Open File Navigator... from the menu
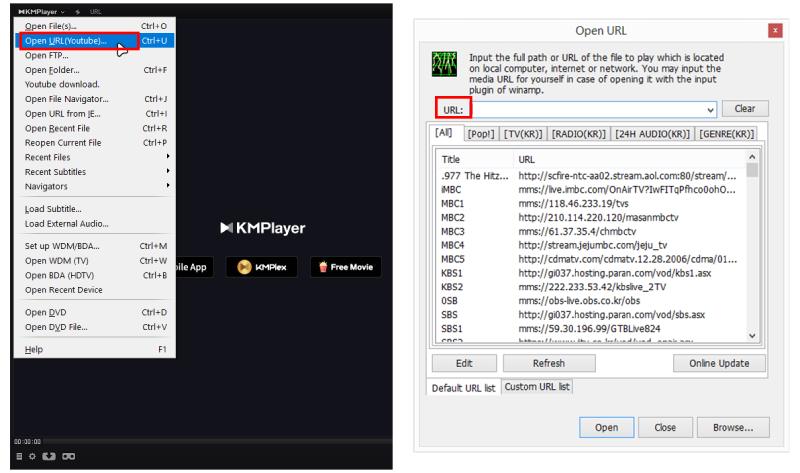The width and height of the screenshot is (800, 473). (x=95, y=99)
